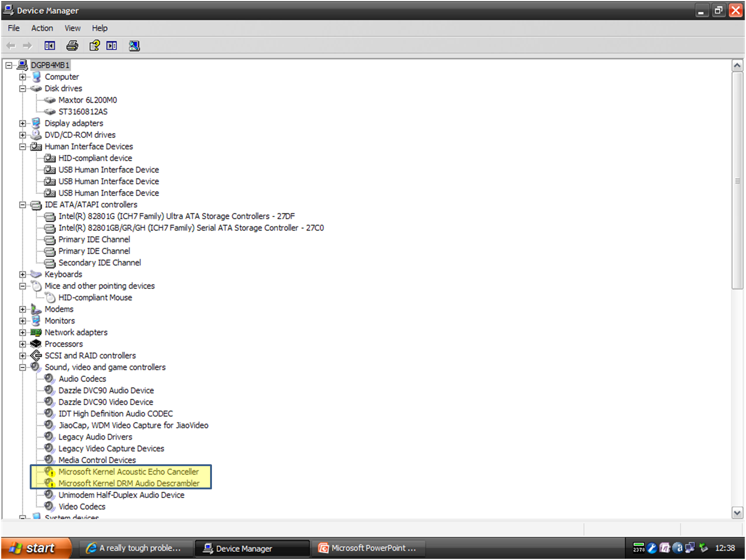
Task: Click the taskbar clock showing 12:38
Action: 725,548
